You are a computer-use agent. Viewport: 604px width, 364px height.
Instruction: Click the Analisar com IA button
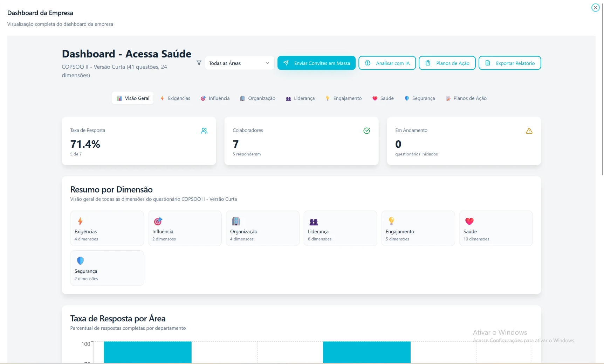[387, 63]
